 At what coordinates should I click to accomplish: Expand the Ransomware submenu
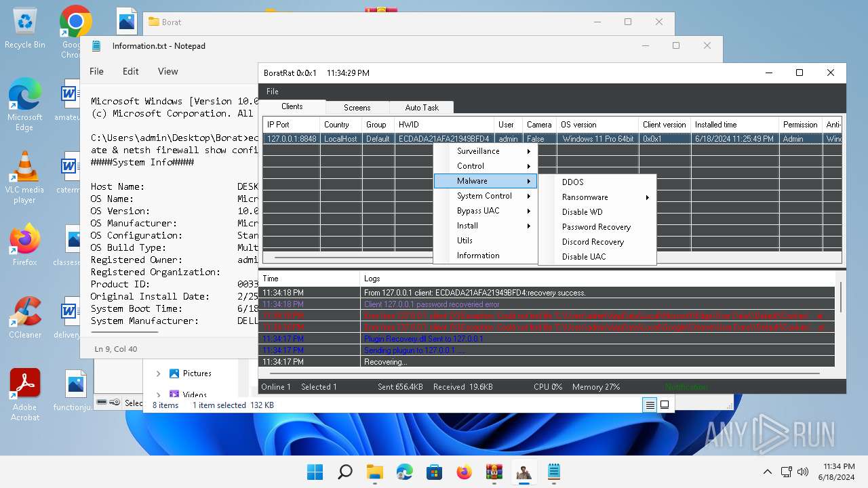click(x=597, y=197)
